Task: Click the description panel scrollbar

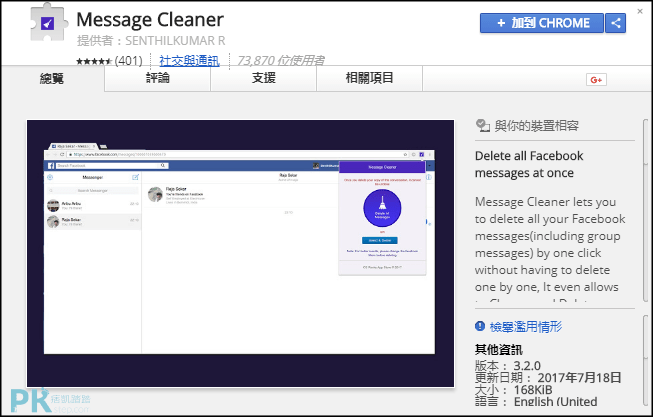Action: tap(648, 210)
